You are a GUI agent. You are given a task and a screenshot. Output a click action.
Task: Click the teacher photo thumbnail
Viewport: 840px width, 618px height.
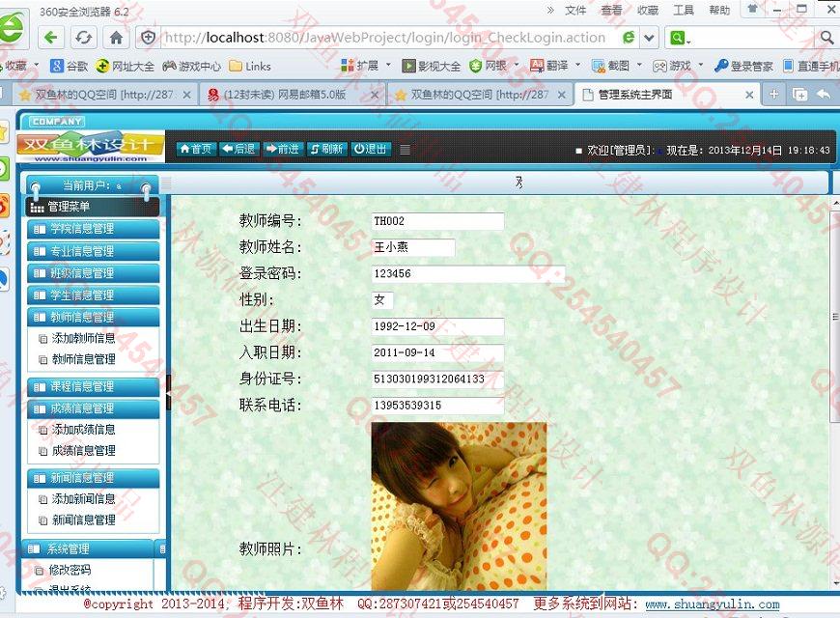tap(459, 506)
